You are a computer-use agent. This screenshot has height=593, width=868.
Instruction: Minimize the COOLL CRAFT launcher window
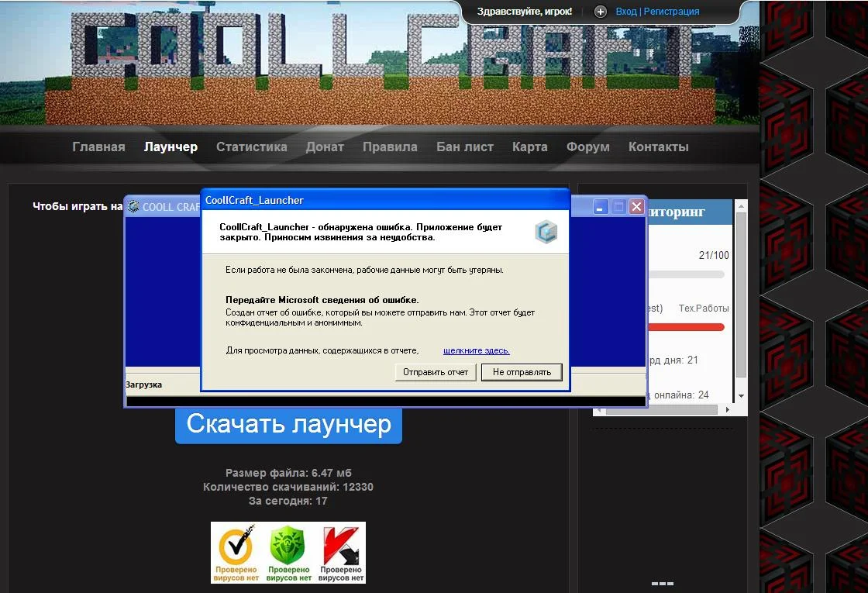point(601,207)
